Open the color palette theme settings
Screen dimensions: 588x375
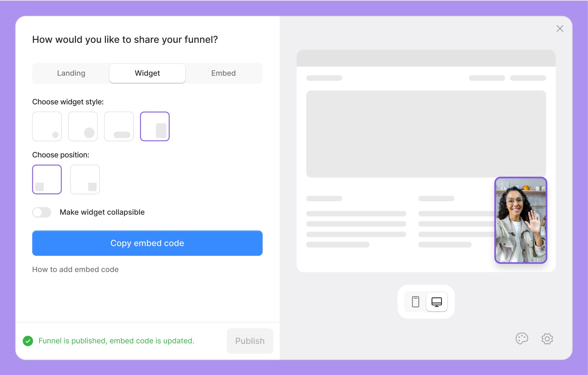pyautogui.click(x=522, y=338)
